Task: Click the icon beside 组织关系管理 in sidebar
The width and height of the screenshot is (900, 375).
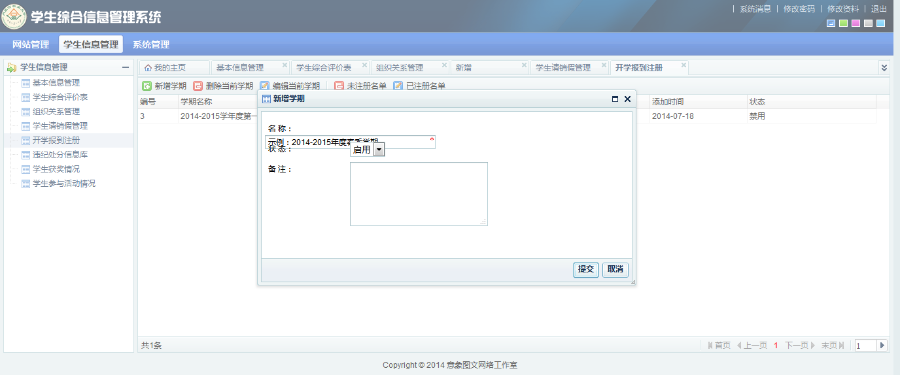Action: tap(25, 111)
